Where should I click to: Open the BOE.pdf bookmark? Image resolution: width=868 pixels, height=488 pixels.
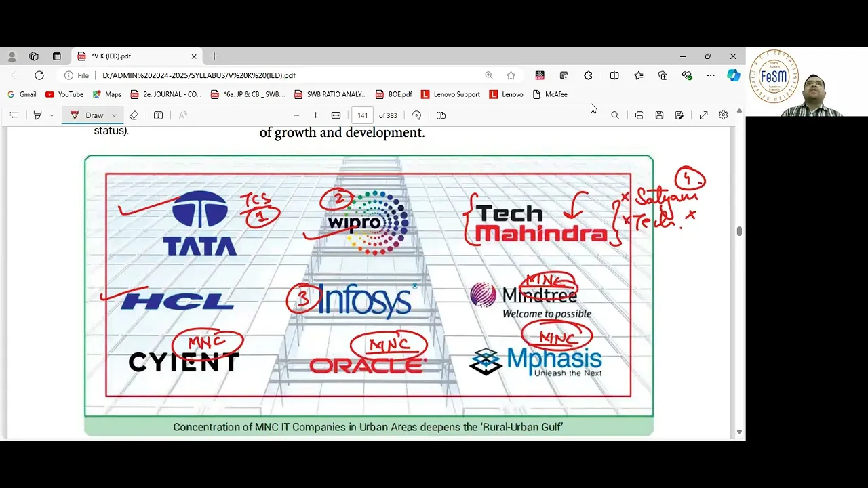[x=394, y=94]
